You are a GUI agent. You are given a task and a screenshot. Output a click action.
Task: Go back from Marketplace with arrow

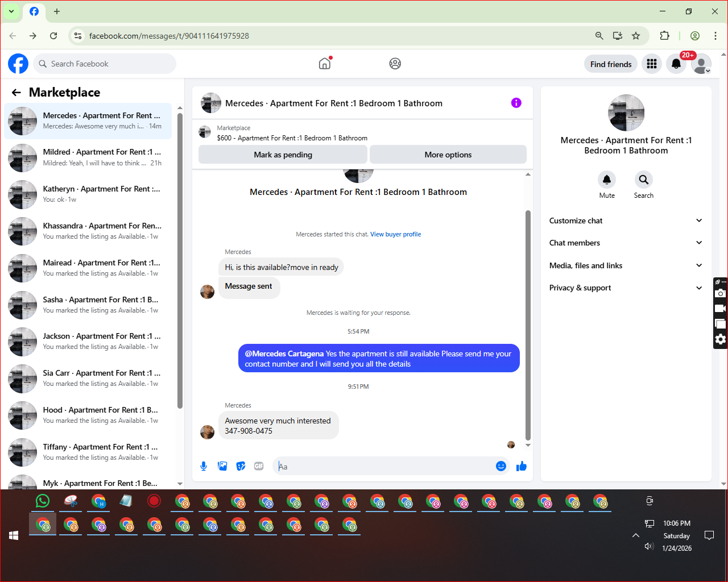click(x=16, y=92)
